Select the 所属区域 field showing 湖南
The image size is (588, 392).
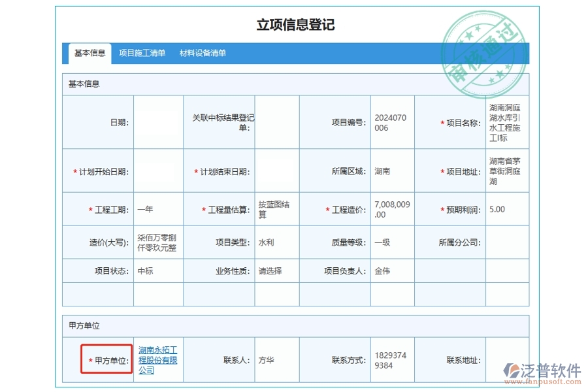click(392, 171)
